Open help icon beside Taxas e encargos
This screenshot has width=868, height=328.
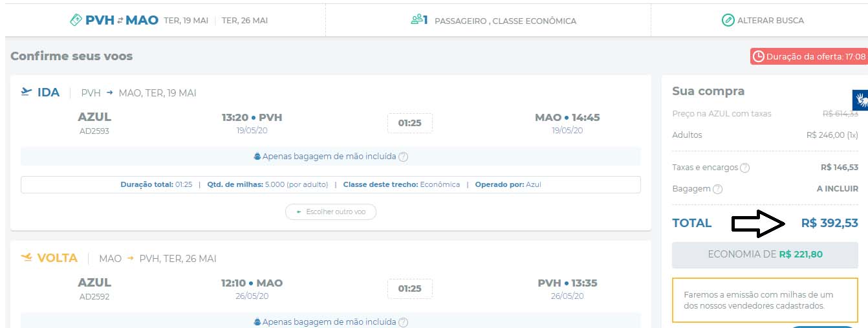744,168
